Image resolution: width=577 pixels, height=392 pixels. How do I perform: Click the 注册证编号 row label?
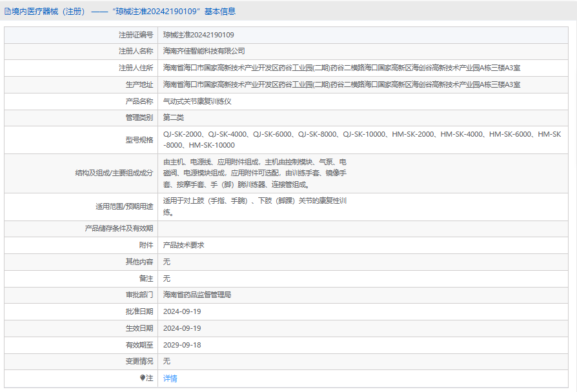click(x=136, y=34)
